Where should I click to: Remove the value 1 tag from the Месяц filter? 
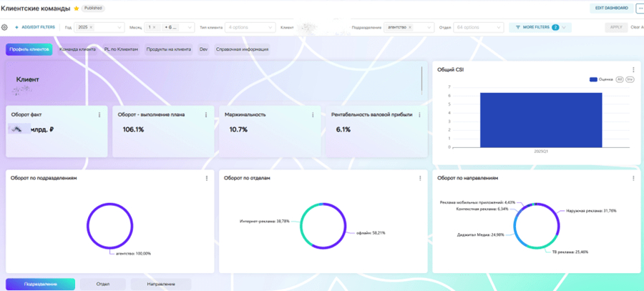tap(154, 27)
